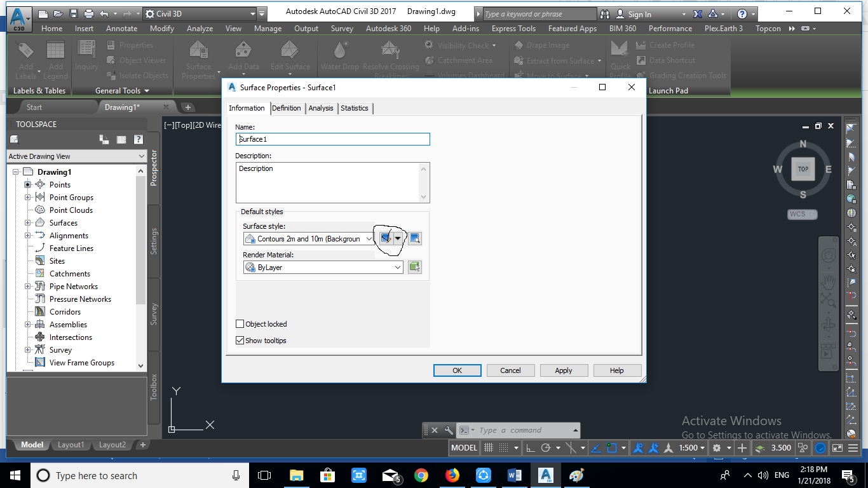Image resolution: width=868 pixels, height=488 pixels.
Task: Click the Windows taskbar search box
Action: click(x=140, y=475)
